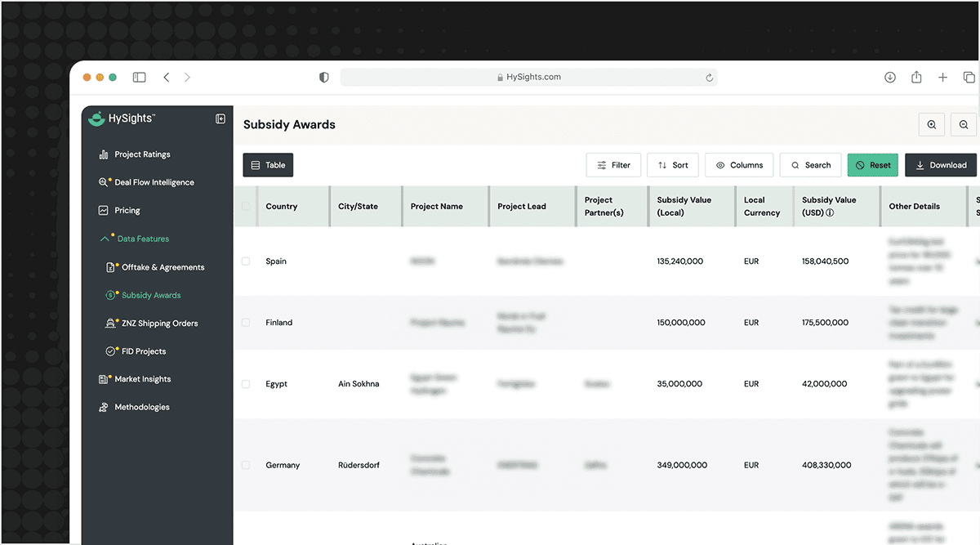Open a new browser tab with plus icon

942,77
